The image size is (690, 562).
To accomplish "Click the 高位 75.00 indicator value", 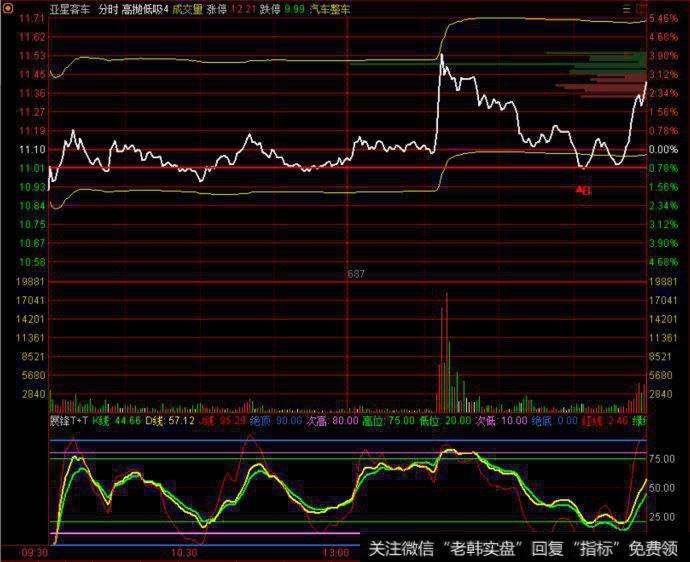I will 389,421.
